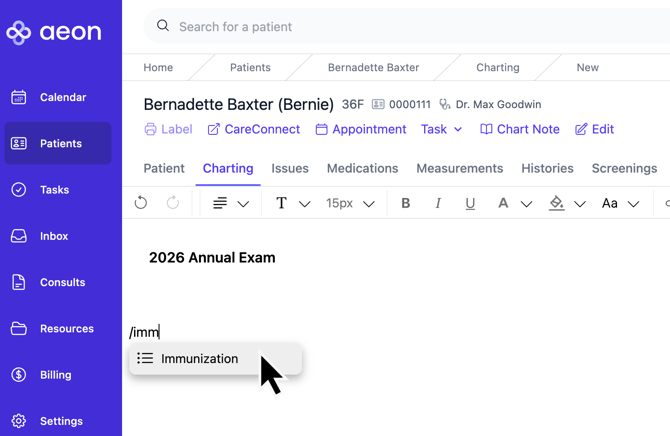Click the redo arrow icon

pyautogui.click(x=173, y=203)
